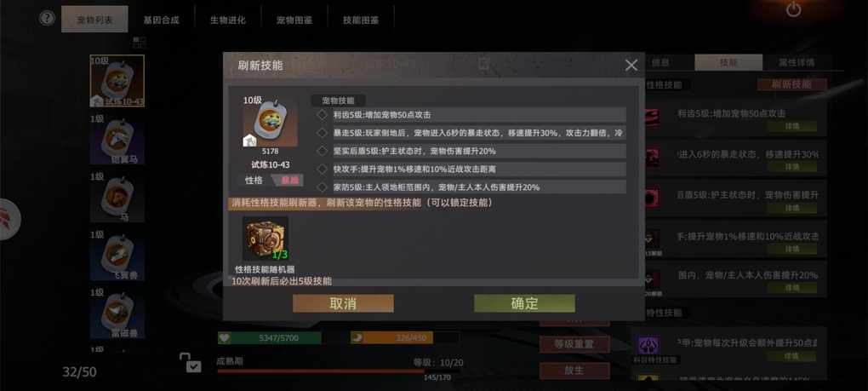Confirm with the 确定 button
The width and height of the screenshot is (868, 391).
pos(524,303)
